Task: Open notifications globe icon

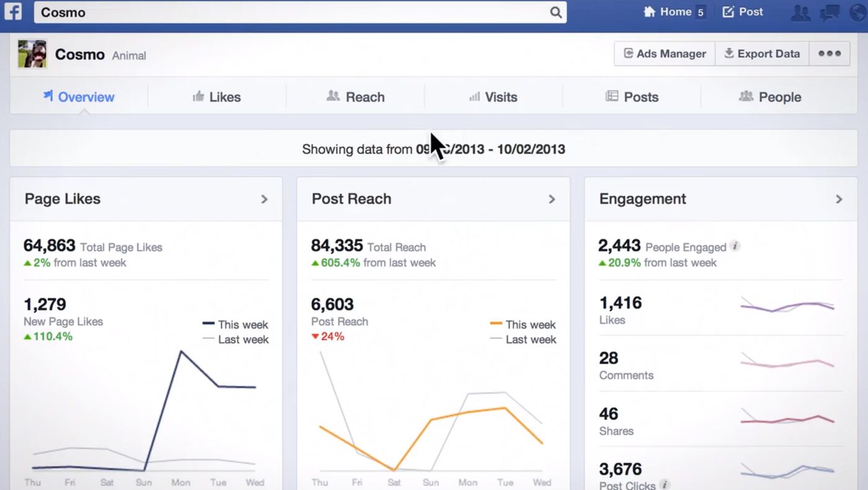Action: click(x=859, y=12)
